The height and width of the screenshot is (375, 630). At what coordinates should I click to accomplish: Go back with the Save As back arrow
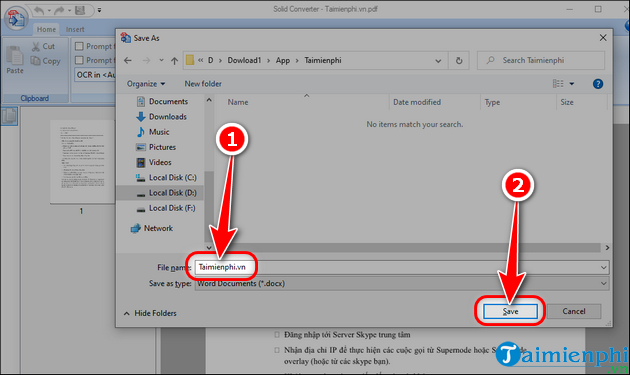point(128,60)
